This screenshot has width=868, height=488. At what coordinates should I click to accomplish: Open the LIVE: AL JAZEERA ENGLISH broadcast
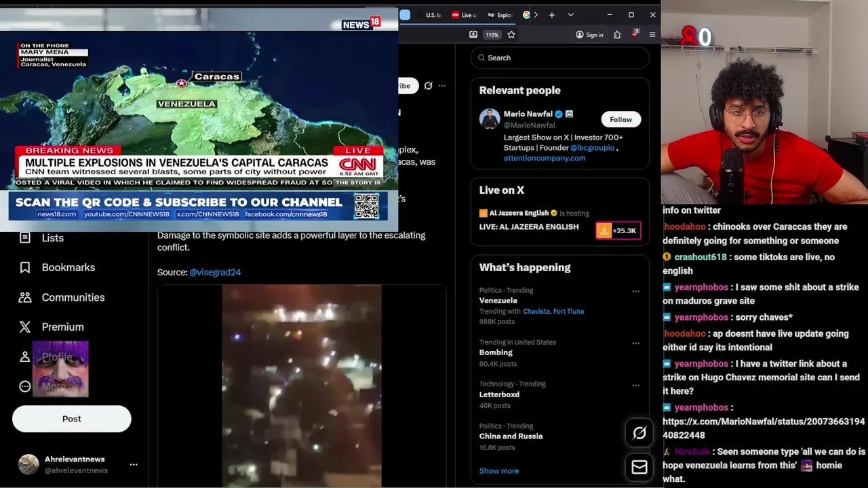click(529, 226)
